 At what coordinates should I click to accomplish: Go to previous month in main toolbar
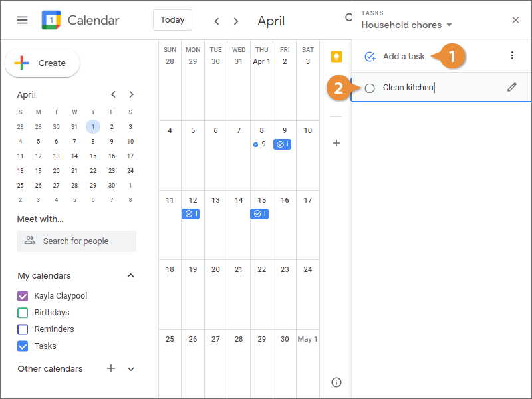point(217,21)
